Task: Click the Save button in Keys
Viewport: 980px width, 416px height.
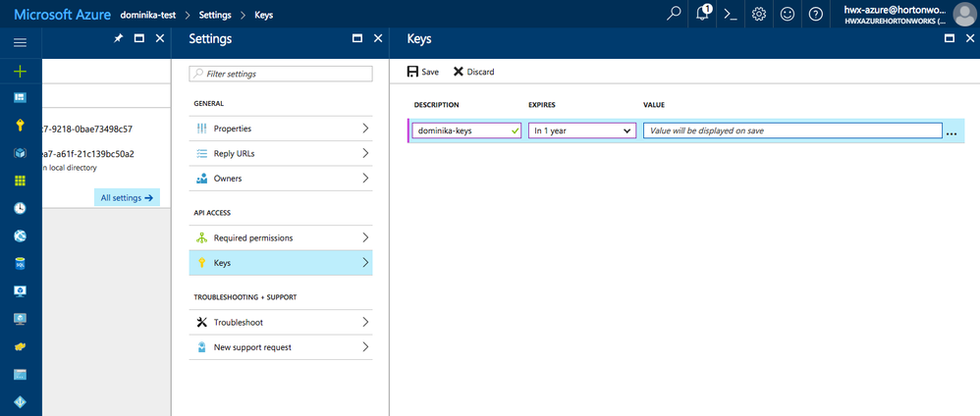Action: 423,72
